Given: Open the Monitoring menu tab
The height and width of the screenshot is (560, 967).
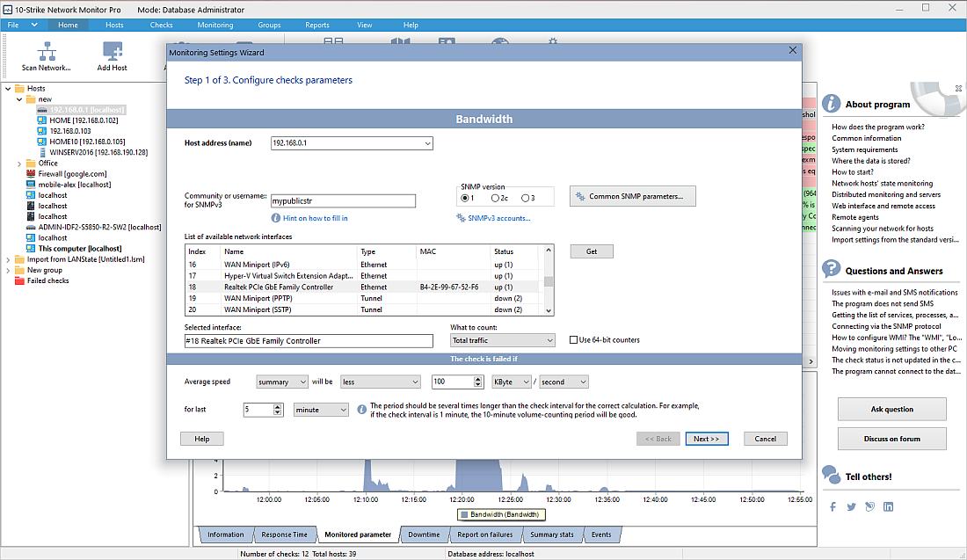Looking at the screenshot, I should pyautogui.click(x=215, y=25).
